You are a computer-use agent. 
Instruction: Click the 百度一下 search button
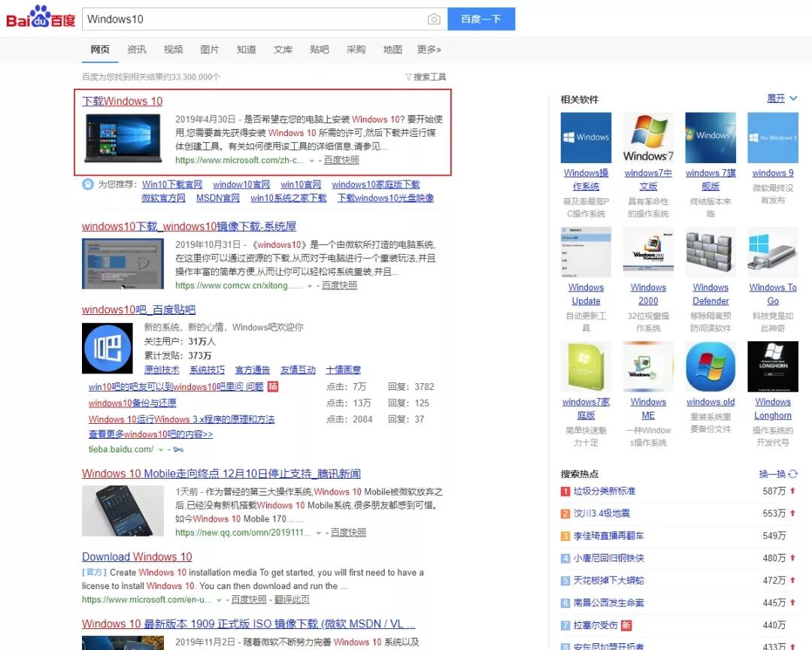[481, 18]
